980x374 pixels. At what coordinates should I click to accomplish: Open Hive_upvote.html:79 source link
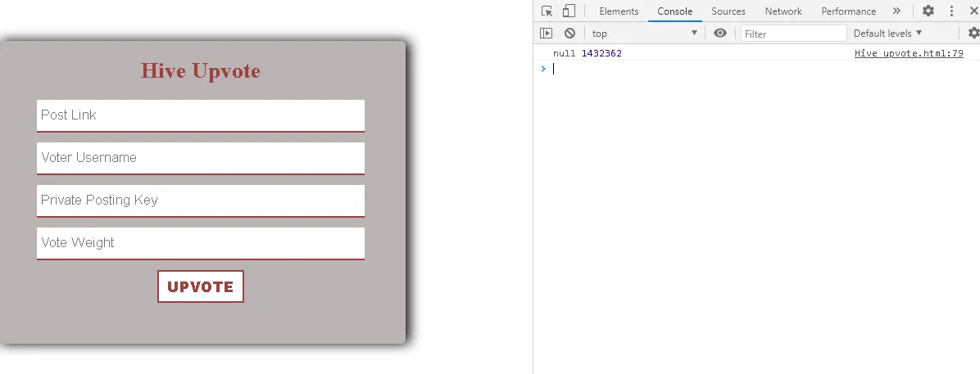coord(909,54)
